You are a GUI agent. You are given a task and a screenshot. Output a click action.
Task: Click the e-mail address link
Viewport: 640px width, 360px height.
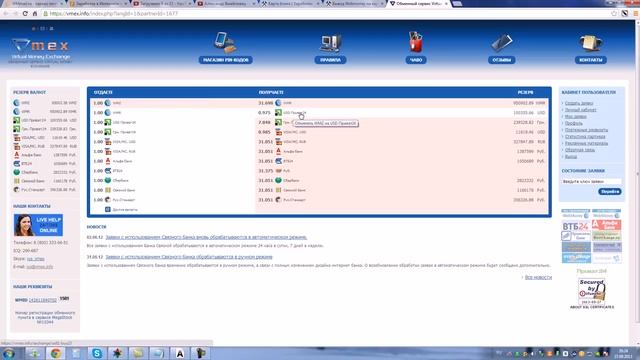[40, 267]
